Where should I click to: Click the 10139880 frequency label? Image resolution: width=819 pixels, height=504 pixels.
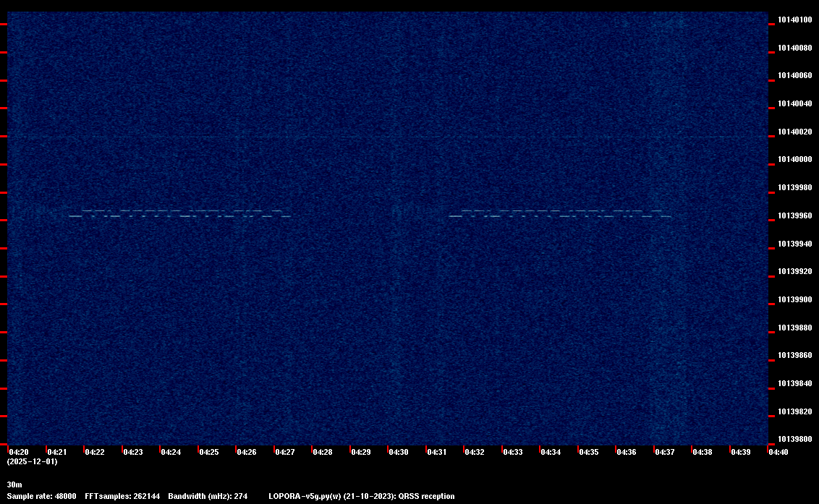[795, 328]
